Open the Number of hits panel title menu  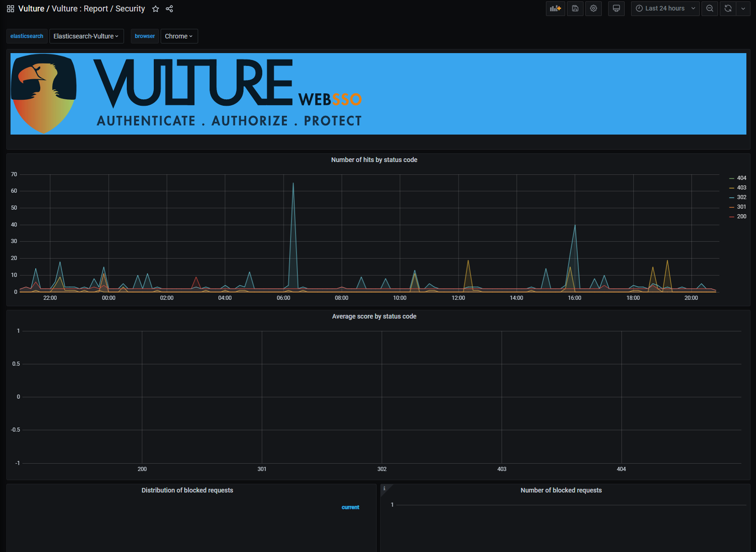pos(374,160)
